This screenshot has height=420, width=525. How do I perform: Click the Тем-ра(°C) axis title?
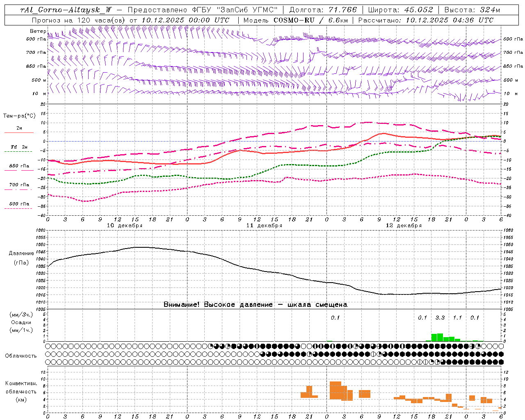click(x=19, y=116)
